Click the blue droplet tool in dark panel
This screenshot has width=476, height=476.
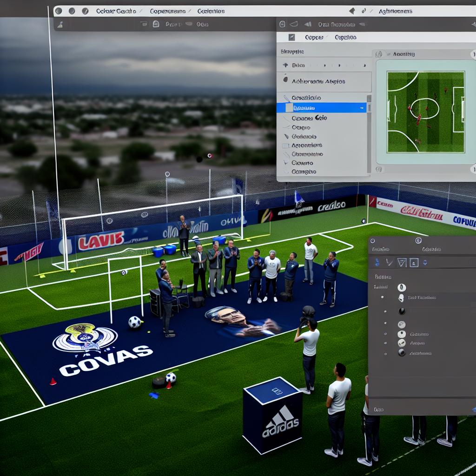pyautogui.click(x=377, y=263)
